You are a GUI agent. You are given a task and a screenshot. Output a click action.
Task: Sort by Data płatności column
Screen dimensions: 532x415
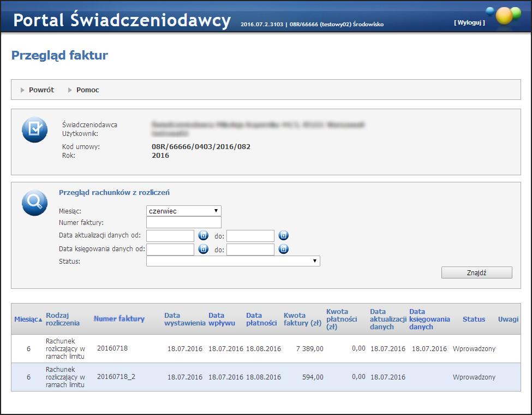click(261, 319)
